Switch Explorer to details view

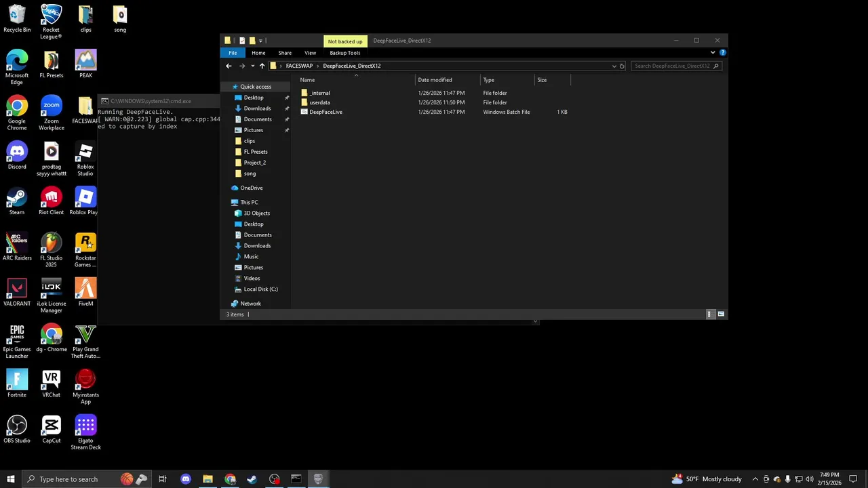point(709,314)
